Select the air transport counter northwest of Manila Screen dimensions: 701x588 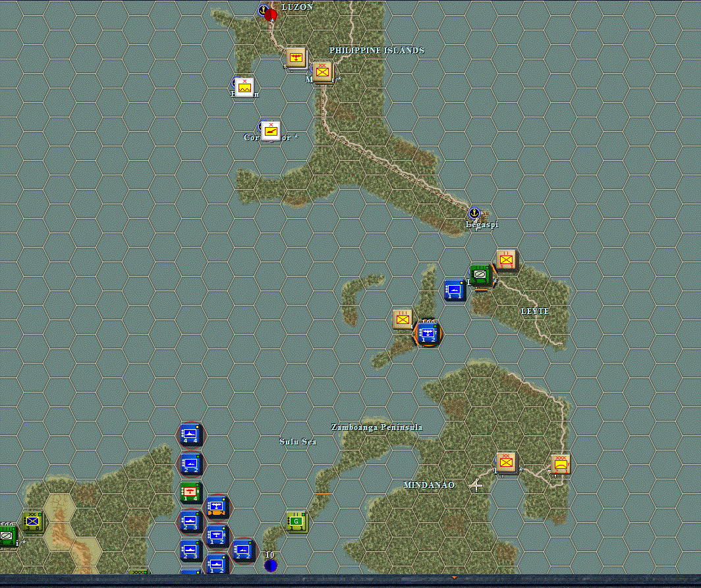click(x=295, y=58)
